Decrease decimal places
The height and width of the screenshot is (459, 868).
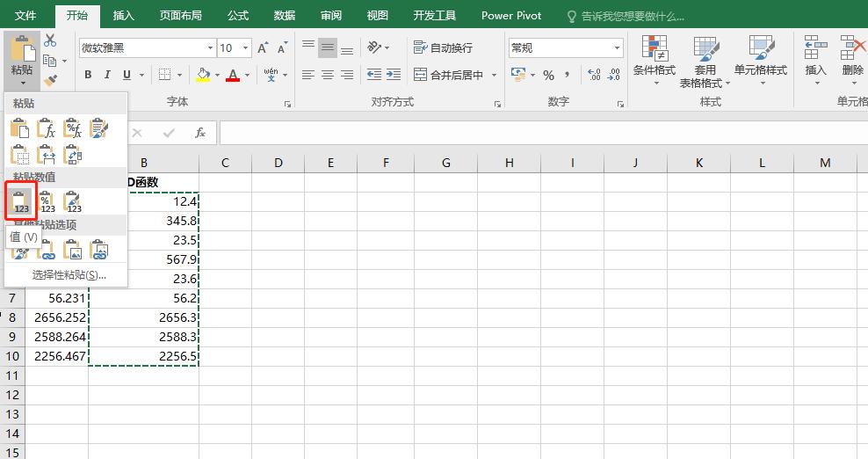pos(613,75)
